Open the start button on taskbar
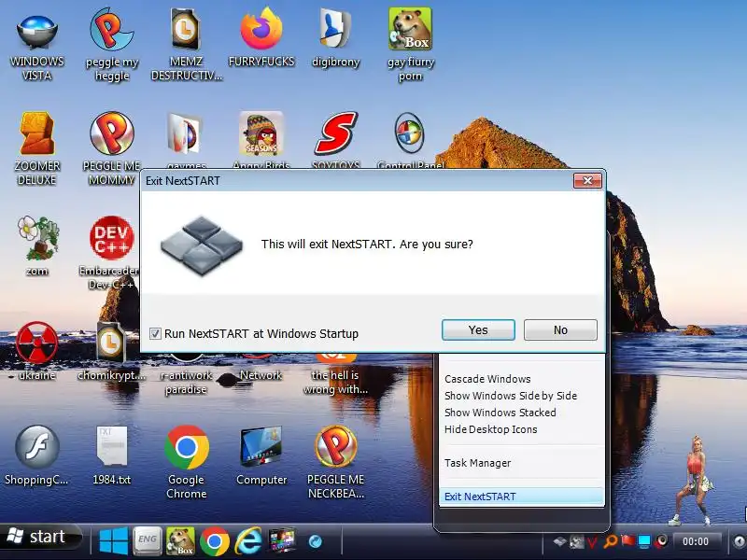The width and height of the screenshot is (747, 560). click(x=40, y=538)
